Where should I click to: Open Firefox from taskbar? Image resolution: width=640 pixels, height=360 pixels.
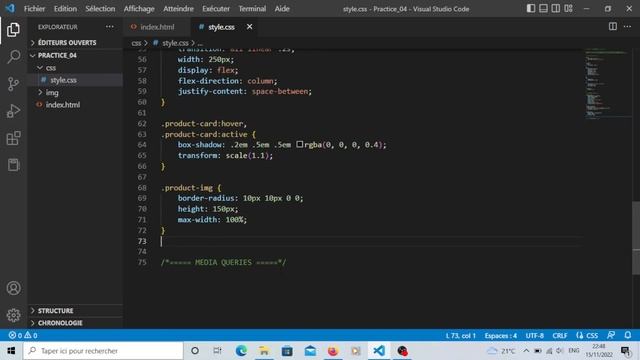[333, 351]
